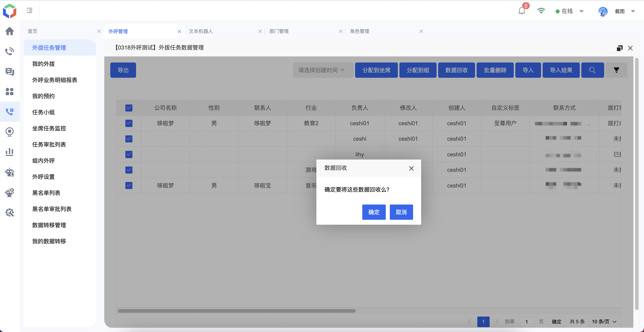The image size is (644, 332).
Task: Switch to the 文本机器人 tab
Action: pyautogui.click(x=201, y=31)
